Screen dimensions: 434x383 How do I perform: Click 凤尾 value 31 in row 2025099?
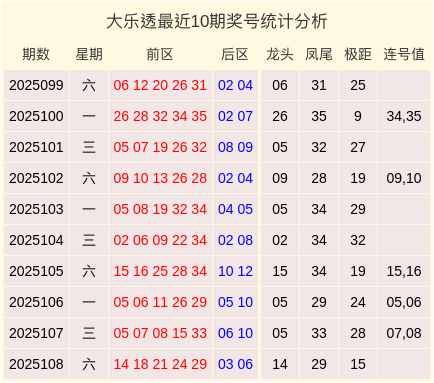(x=319, y=85)
